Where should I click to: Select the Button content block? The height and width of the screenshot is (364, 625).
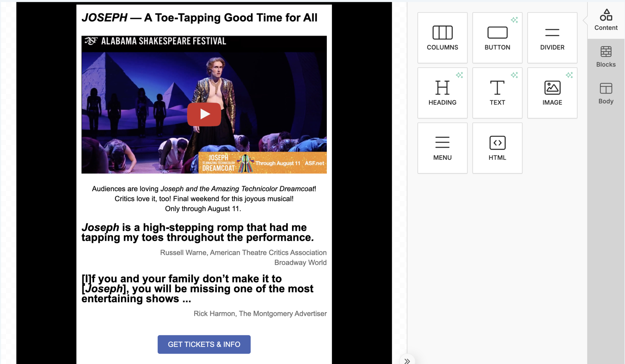[x=497, y=38]
